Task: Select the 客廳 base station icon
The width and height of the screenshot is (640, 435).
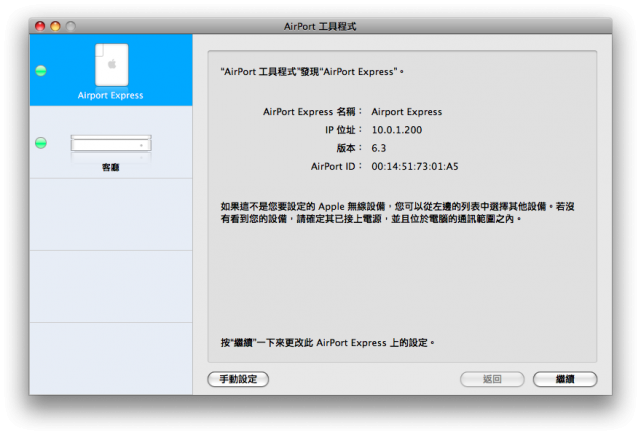Action: pyautogui.click(x=111, y=144)
